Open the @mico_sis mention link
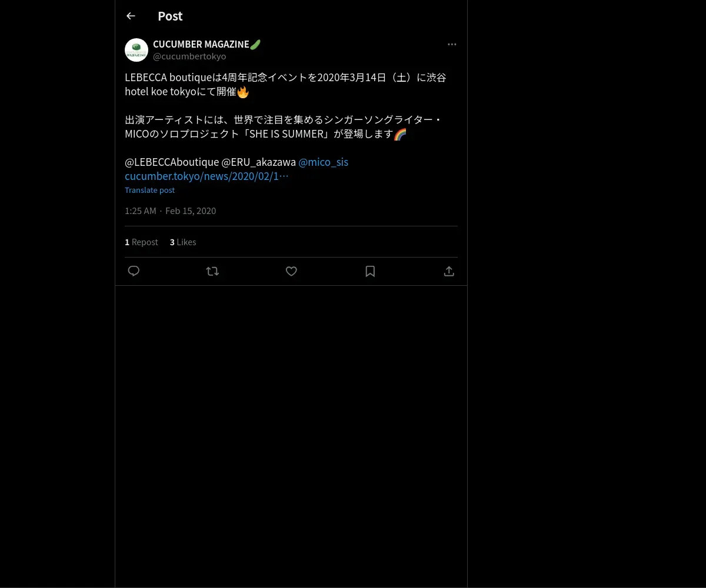706x588 pixels. [323, 162]
